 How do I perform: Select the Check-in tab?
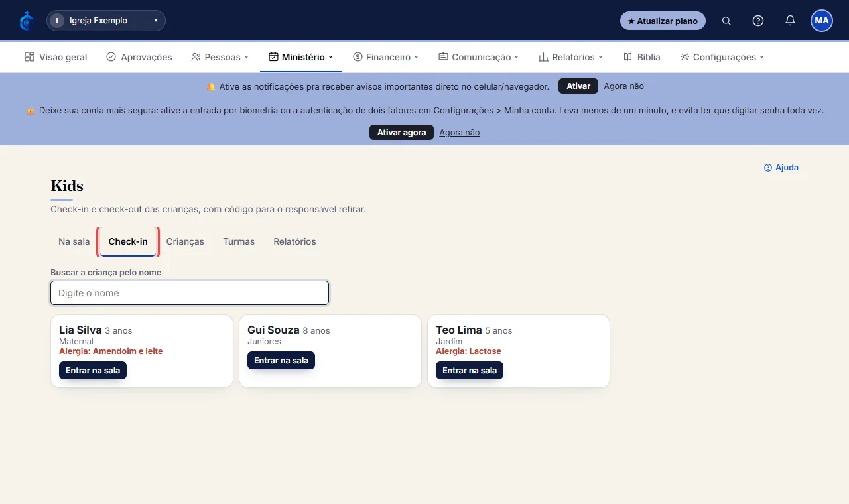point(128,241)
